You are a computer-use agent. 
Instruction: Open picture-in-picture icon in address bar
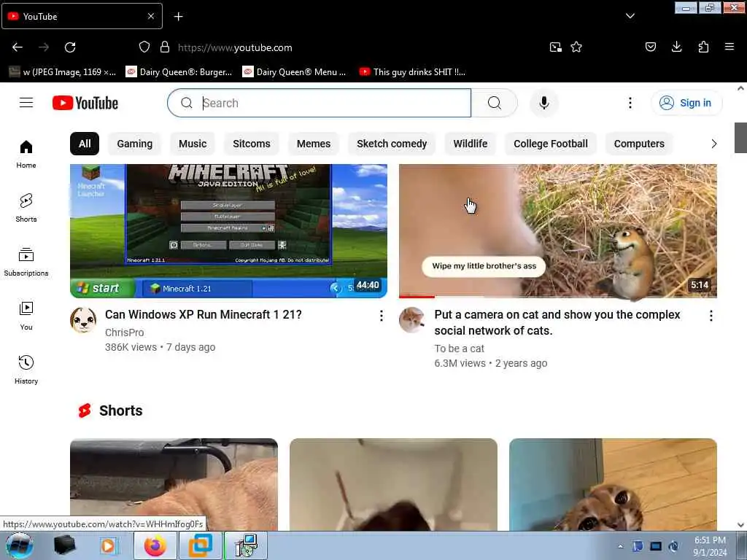[555, 47]
